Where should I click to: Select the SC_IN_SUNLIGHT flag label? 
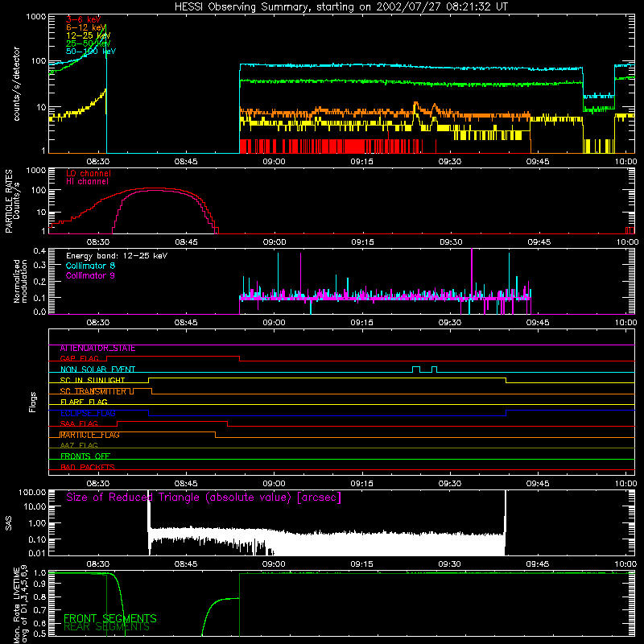click(93, 380)
